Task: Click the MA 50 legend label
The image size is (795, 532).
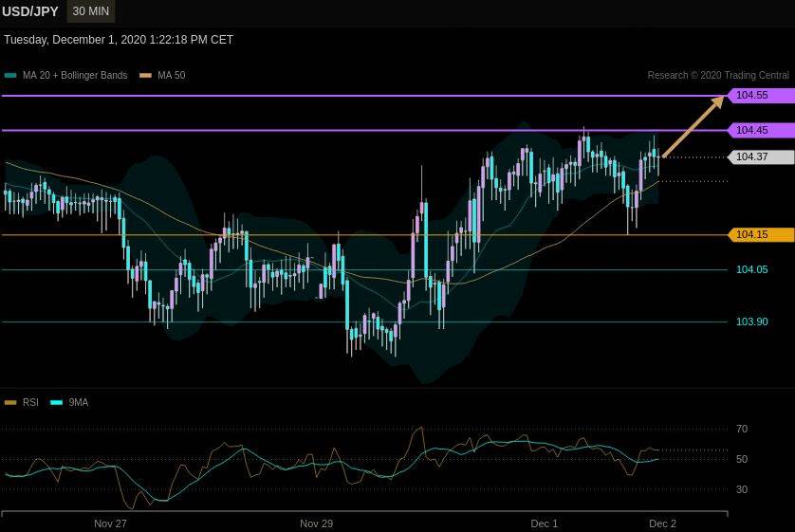Action: 172,76
